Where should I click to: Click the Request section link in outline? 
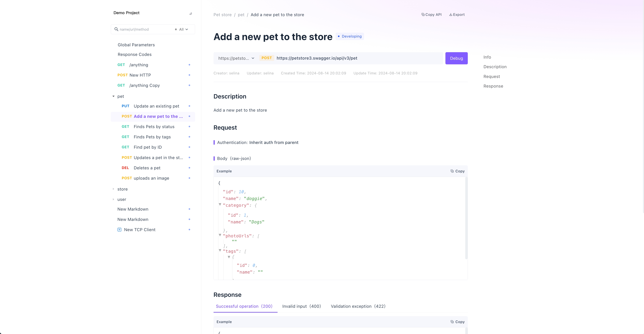(x=492, y=76)
